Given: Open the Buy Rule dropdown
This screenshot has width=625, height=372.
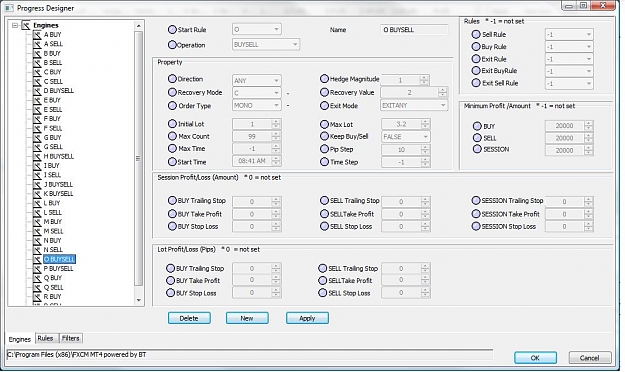Looking at the screenshot, I should tap(569, 47).
